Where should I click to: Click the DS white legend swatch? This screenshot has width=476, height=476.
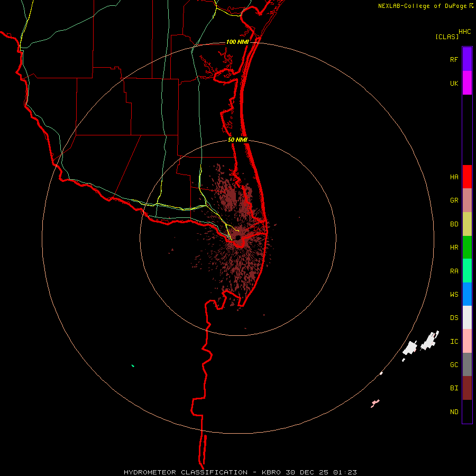click(467, 317)
